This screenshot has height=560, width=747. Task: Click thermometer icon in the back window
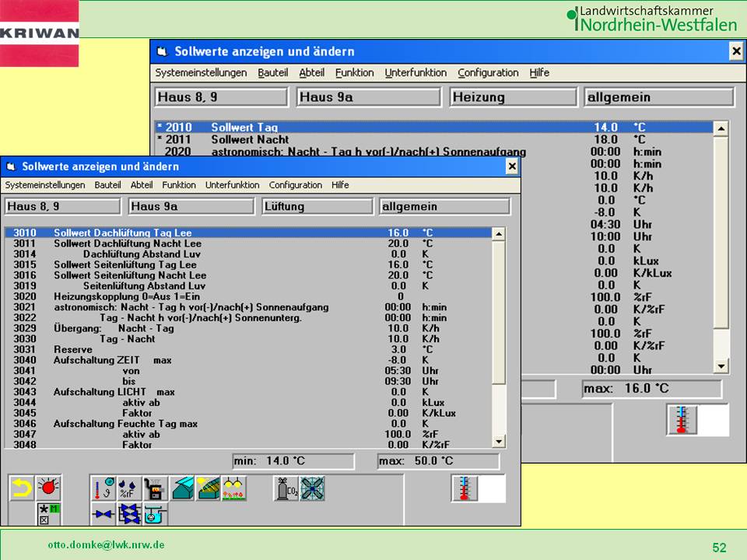click(682, 420)
